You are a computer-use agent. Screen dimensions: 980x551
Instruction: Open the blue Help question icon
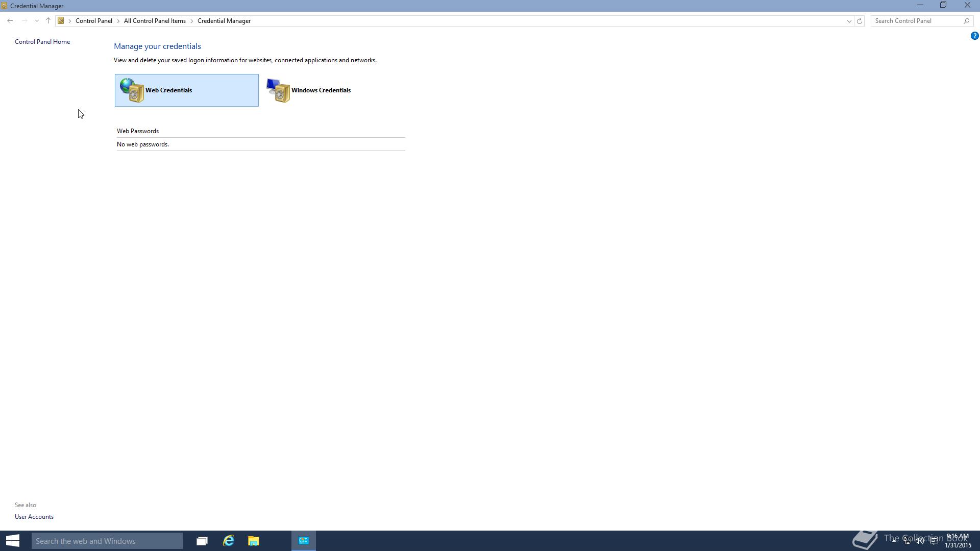974,36
